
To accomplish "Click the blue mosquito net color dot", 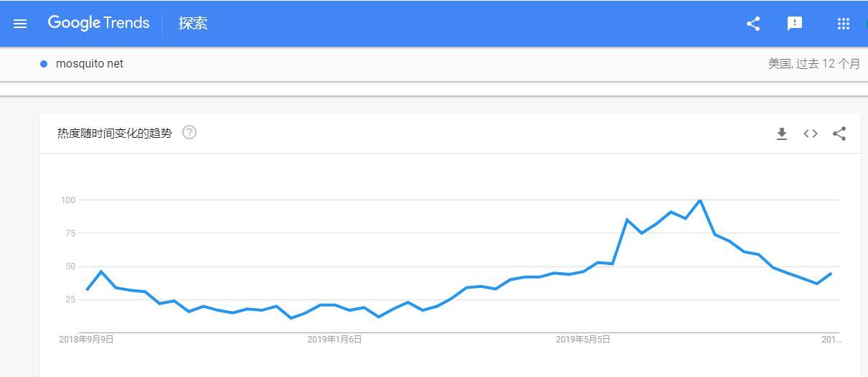I will click(x=44, y=64).
